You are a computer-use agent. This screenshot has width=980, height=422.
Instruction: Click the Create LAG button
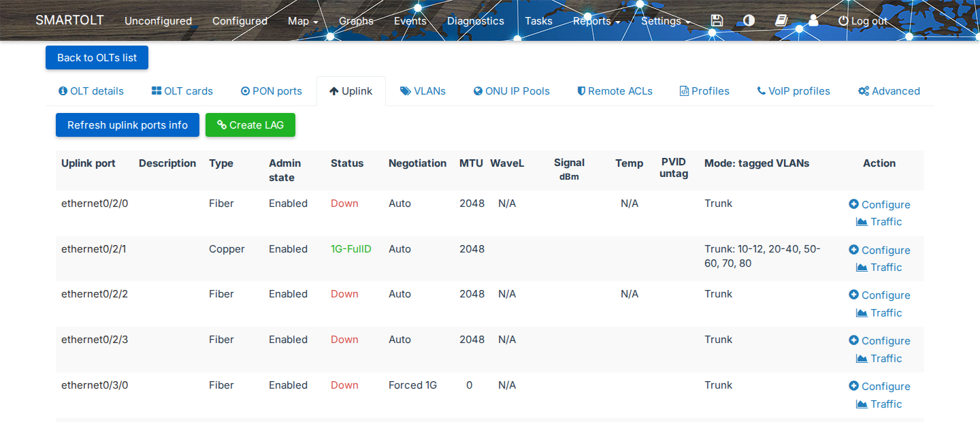pos(250,125)
